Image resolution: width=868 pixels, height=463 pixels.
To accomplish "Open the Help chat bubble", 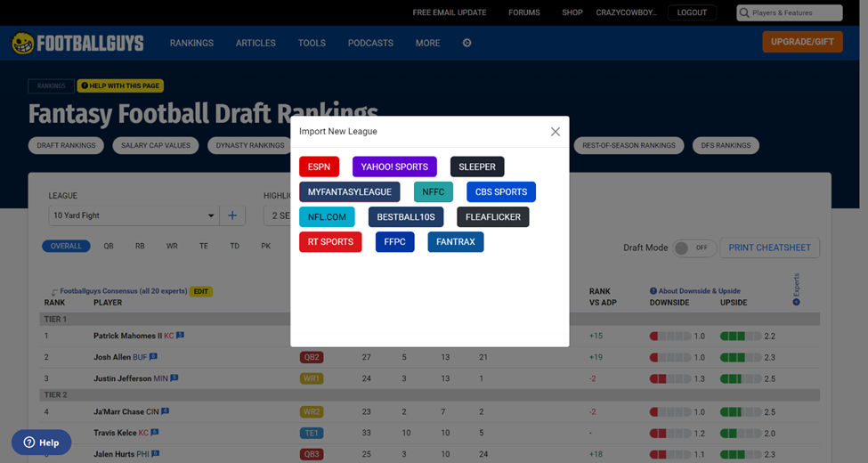I will point(42,442).
